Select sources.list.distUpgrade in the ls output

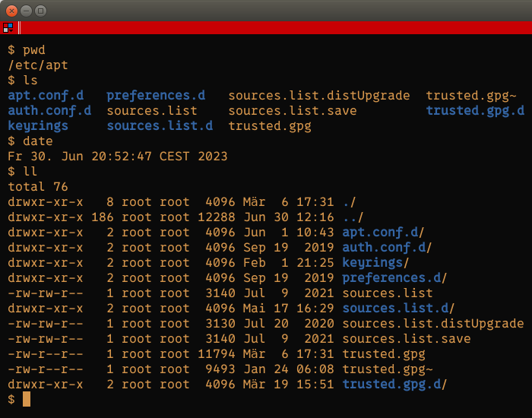[319, 96]
